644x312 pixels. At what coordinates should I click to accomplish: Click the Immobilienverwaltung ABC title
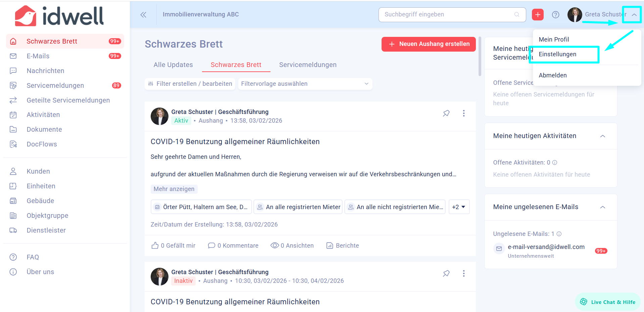point(201,14)
